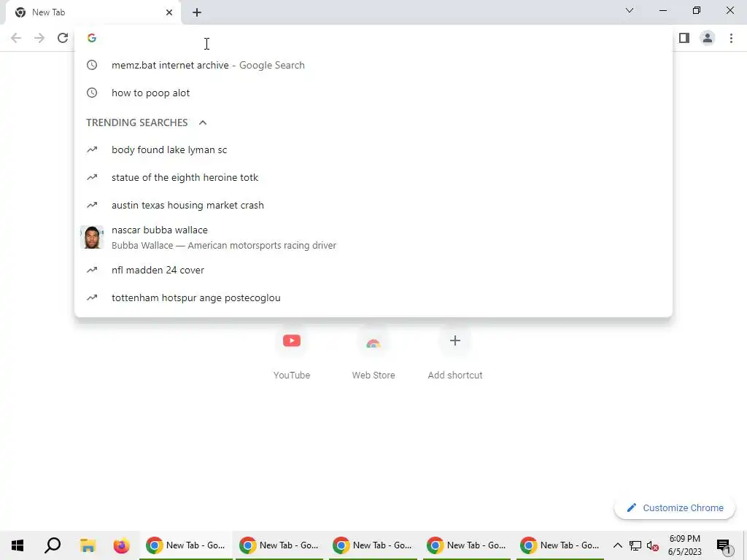The height and width of the screenshot is (560, 747).
Task: Open the YouTube shortcut
Action: [292, 352]
